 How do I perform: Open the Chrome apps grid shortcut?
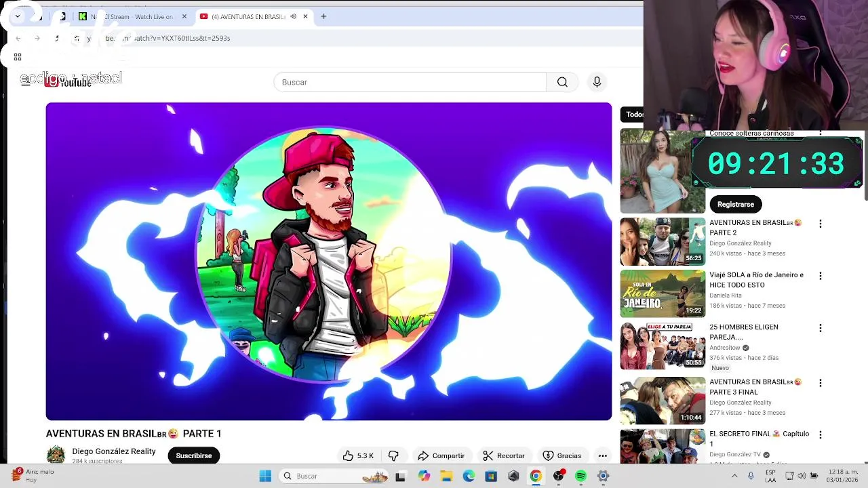pos(18,57)
